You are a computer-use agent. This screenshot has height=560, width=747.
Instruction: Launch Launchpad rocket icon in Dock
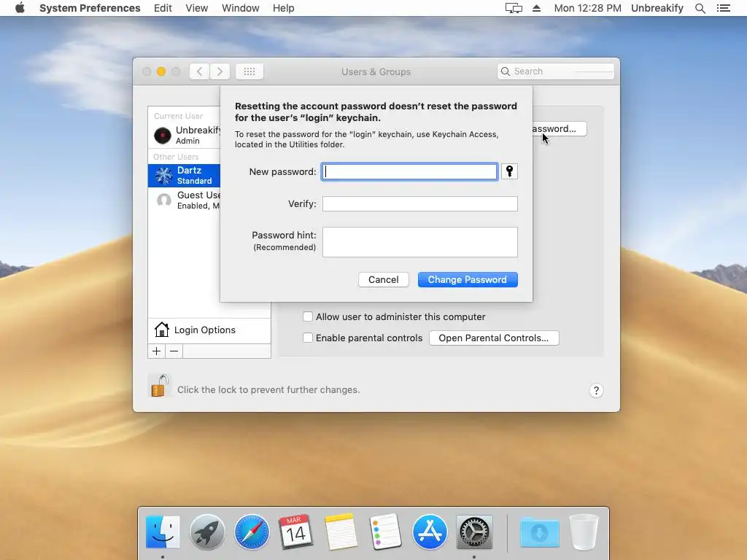point(207,532)
